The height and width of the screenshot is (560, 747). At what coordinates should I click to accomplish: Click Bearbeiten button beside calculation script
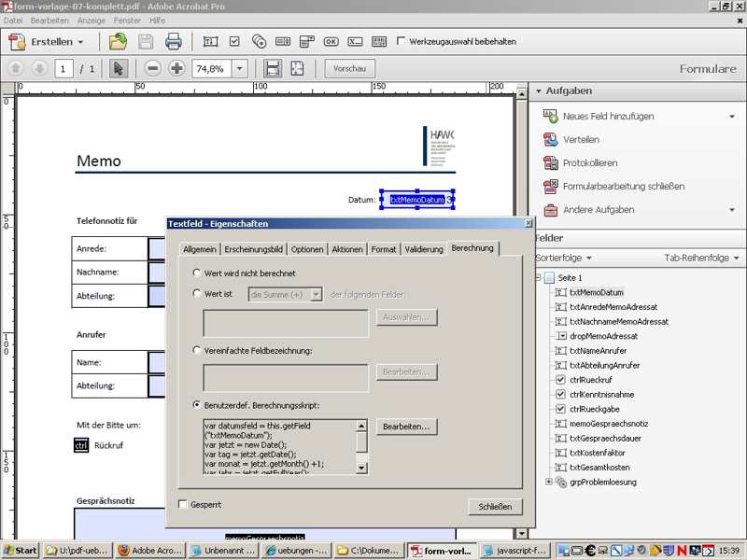(x=406, y=427)
